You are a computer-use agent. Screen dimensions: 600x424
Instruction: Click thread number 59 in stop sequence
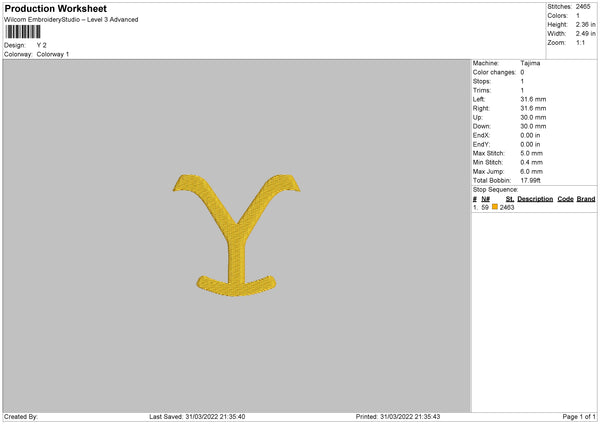(485, 207)
